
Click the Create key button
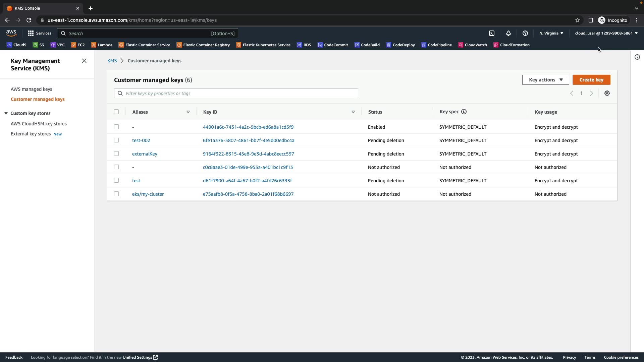[x=591, y=80]
